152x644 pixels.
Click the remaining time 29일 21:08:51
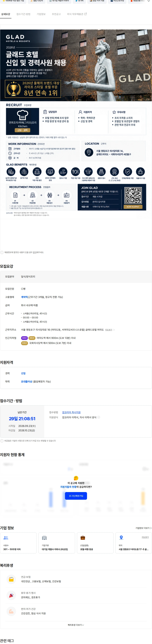22,418
